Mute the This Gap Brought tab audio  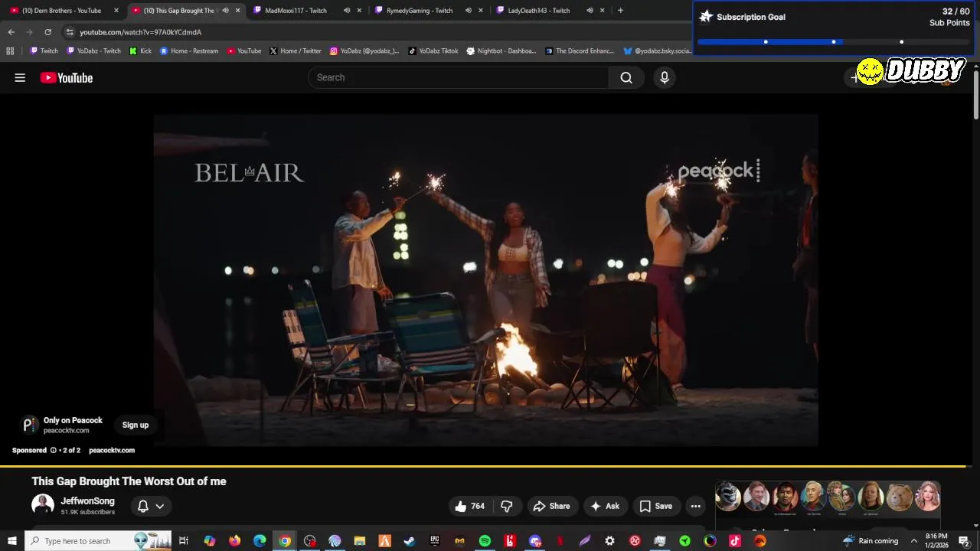(x=225, y=11)
